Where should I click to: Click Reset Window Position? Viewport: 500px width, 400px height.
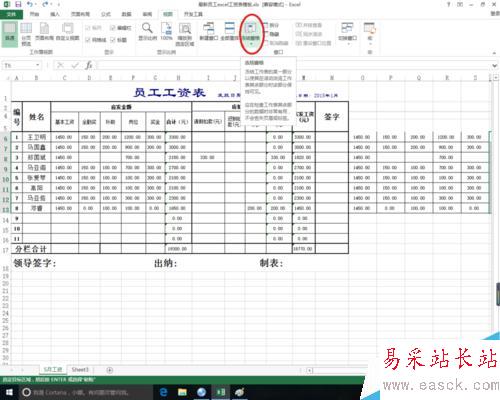313,43
